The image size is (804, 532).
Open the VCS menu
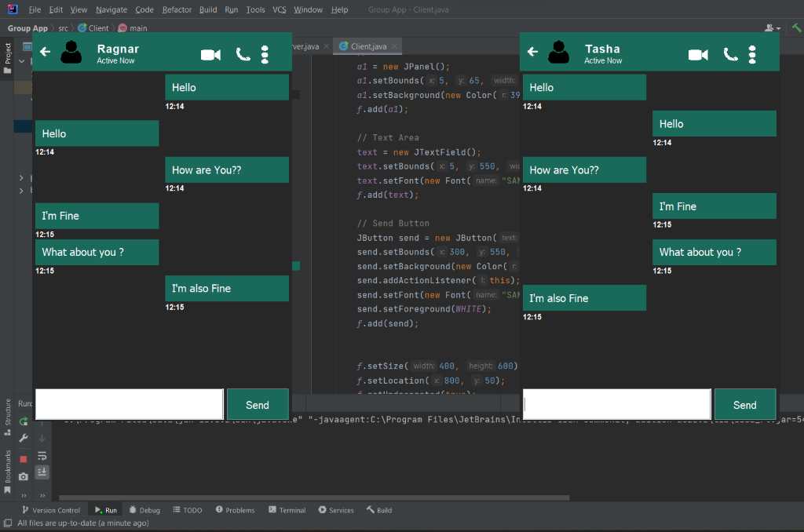tap(280, 9)
